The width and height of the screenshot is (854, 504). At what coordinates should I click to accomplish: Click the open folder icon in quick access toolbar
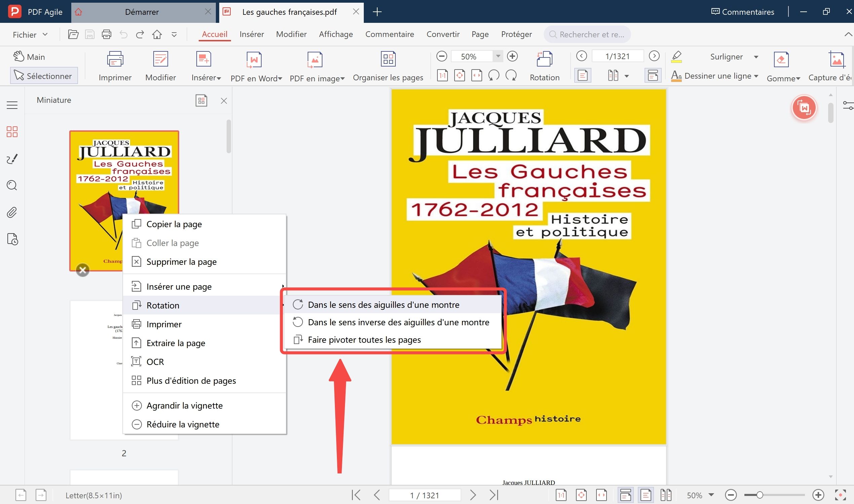[73, 34]
